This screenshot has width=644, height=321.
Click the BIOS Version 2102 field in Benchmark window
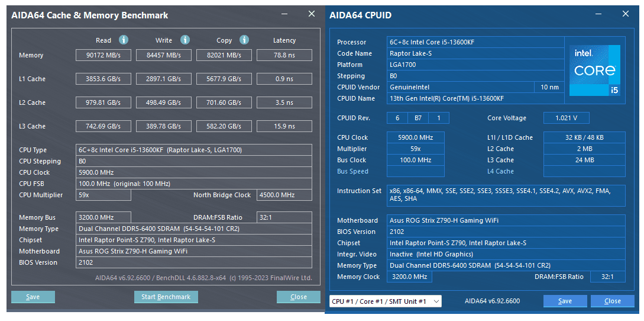coord(194,262)
